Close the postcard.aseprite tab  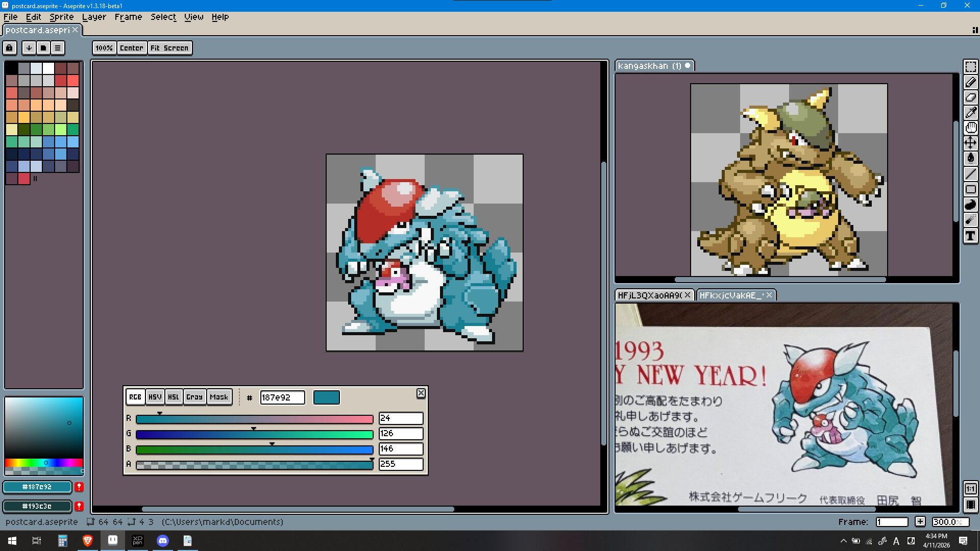pyautogui.click(x=75, y=30)
